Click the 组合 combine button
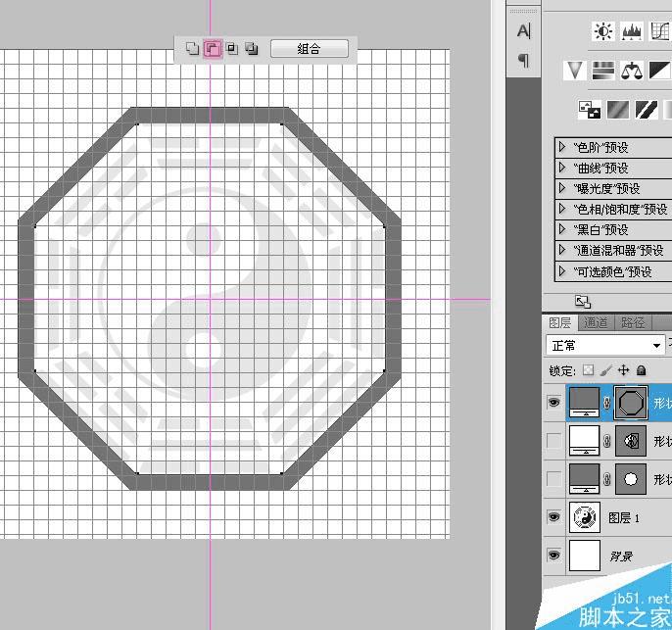 click(310, 48)
